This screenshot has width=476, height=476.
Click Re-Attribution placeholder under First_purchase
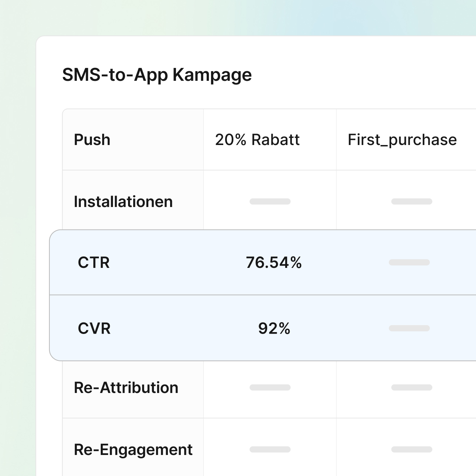[412, 387]
